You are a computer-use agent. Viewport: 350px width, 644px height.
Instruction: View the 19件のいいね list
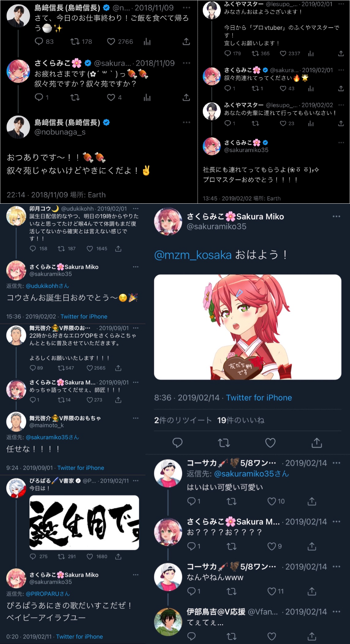pos(241,420)
